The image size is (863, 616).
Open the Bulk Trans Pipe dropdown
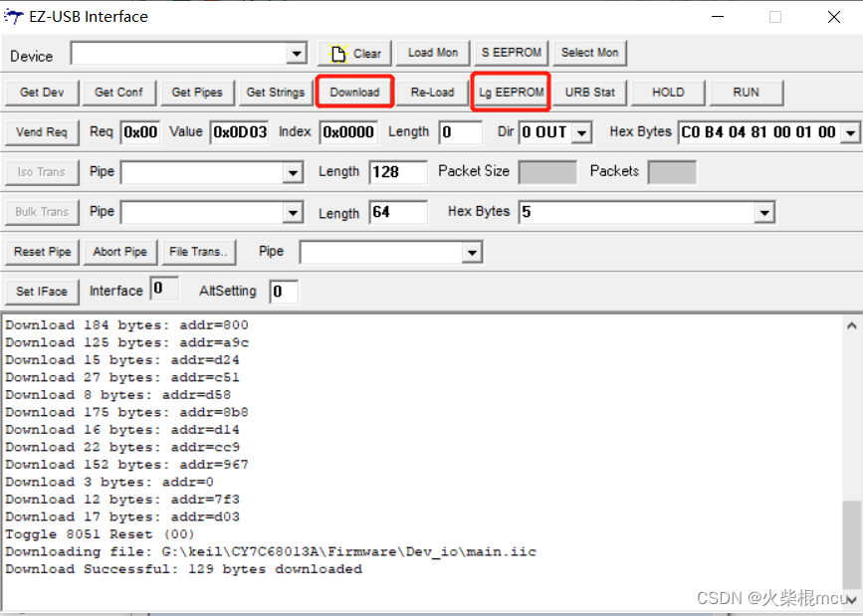[x=294, y=213]
